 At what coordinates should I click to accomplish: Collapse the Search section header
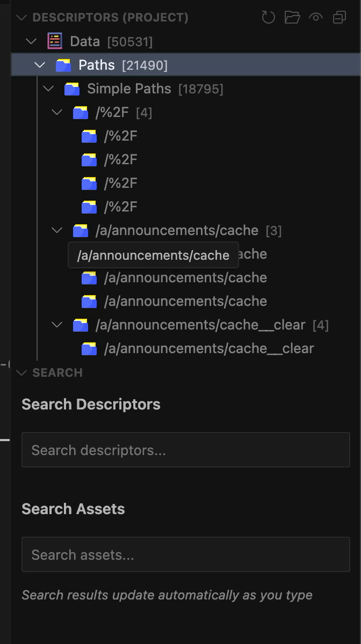[x=21, y=372]
